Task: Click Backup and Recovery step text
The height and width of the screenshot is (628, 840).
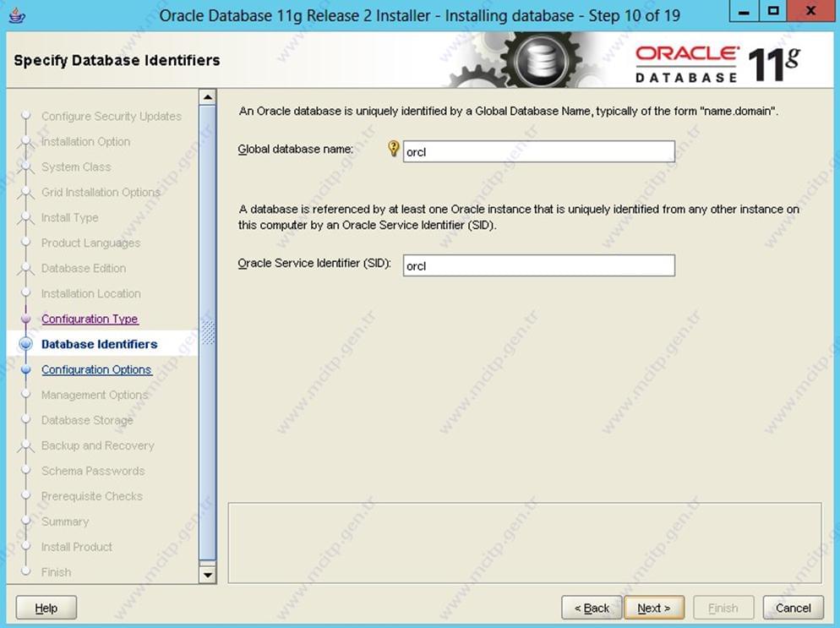Action: pyautogui.click(x=97, y=445)
